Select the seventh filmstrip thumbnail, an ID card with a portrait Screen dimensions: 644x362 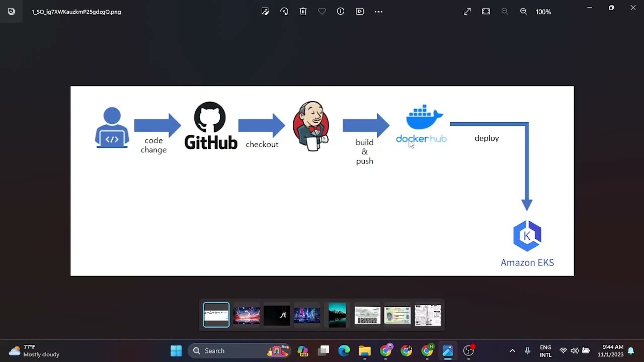click(397, 315)
